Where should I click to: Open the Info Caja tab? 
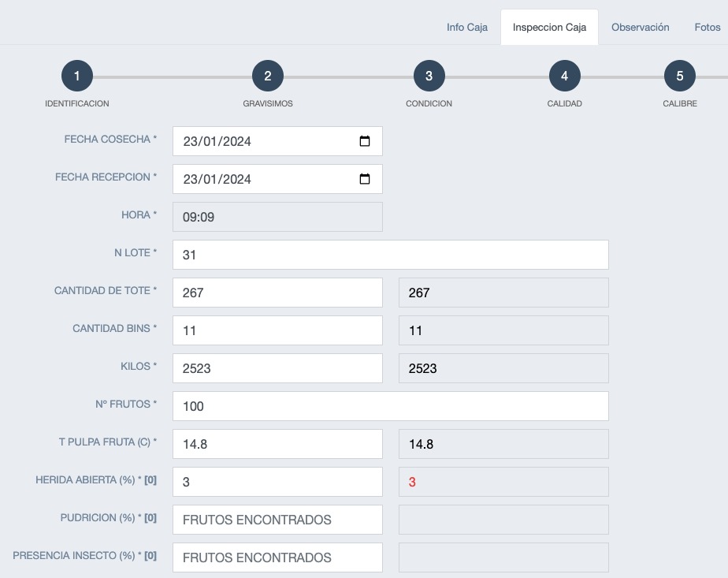pyautogui.click(x=467, y=27)
